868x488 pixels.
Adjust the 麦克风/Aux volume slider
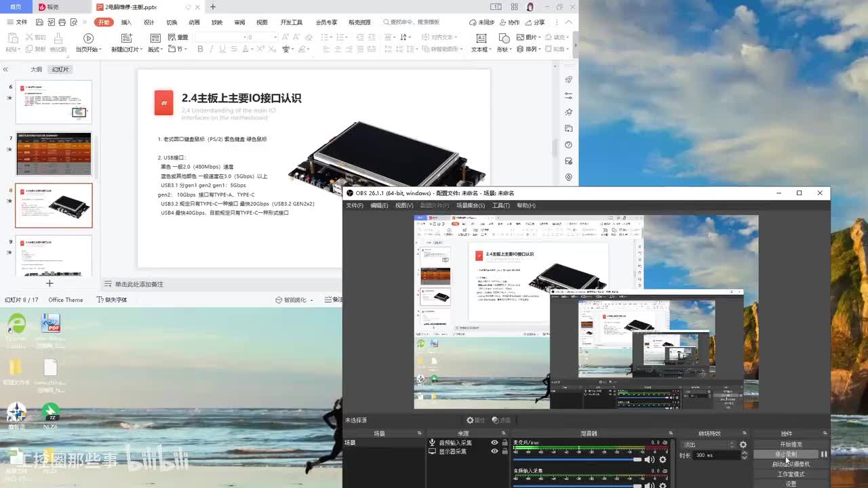coord(577,460)
